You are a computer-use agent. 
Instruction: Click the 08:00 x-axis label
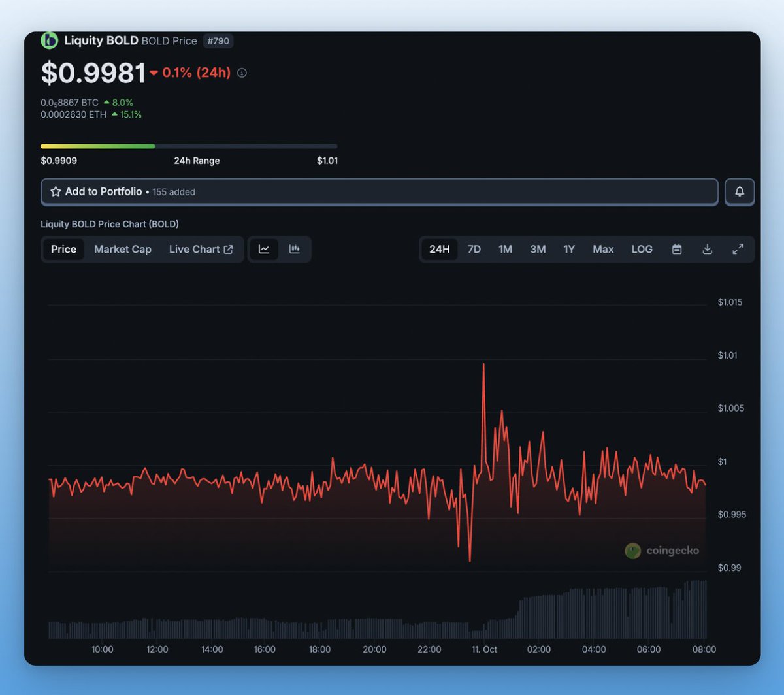pos(704,649)
